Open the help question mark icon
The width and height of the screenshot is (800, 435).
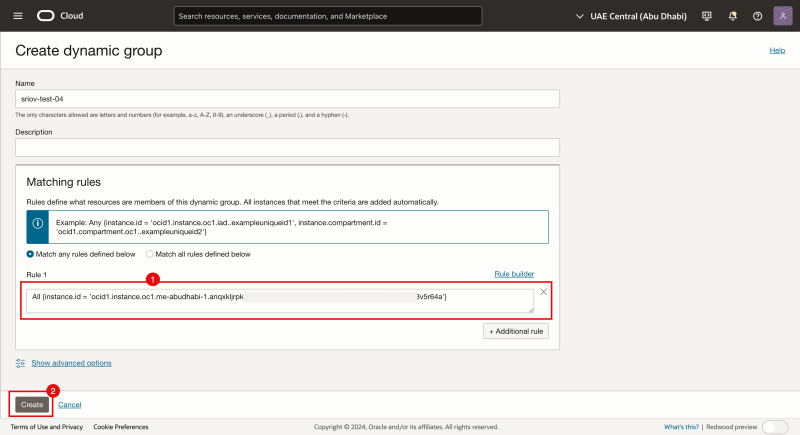tap(757, 16)
